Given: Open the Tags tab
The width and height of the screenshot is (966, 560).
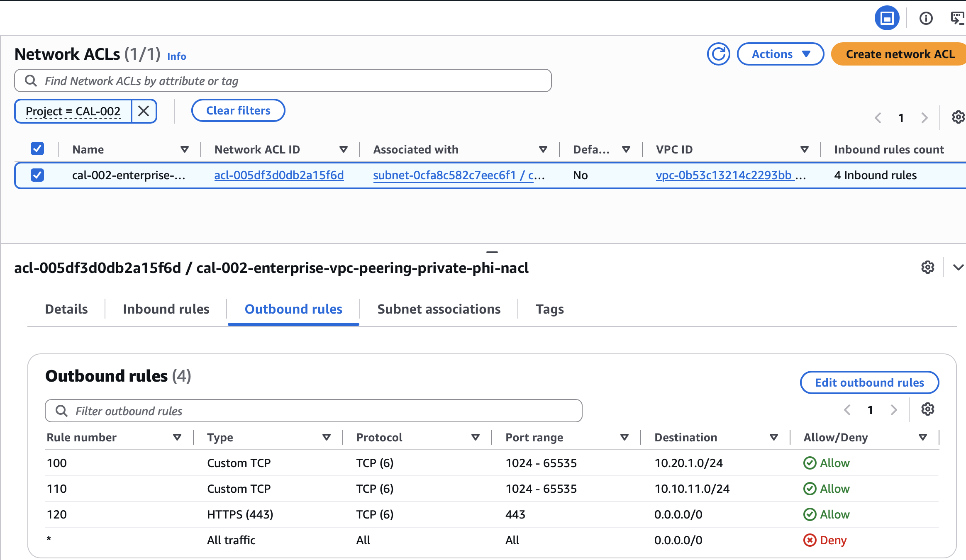Looking at the screenshot, I should pos(549,309).
